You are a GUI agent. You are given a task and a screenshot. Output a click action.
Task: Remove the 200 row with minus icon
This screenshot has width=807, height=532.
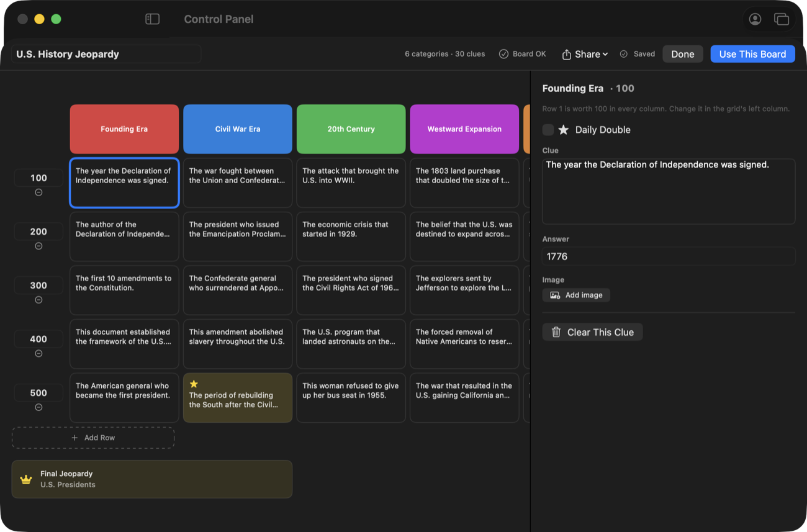[38, 246]
